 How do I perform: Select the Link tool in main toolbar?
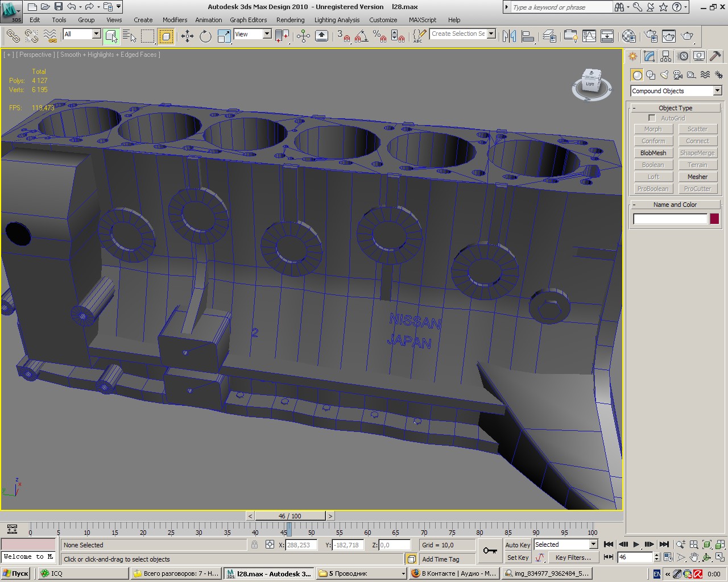13,36
